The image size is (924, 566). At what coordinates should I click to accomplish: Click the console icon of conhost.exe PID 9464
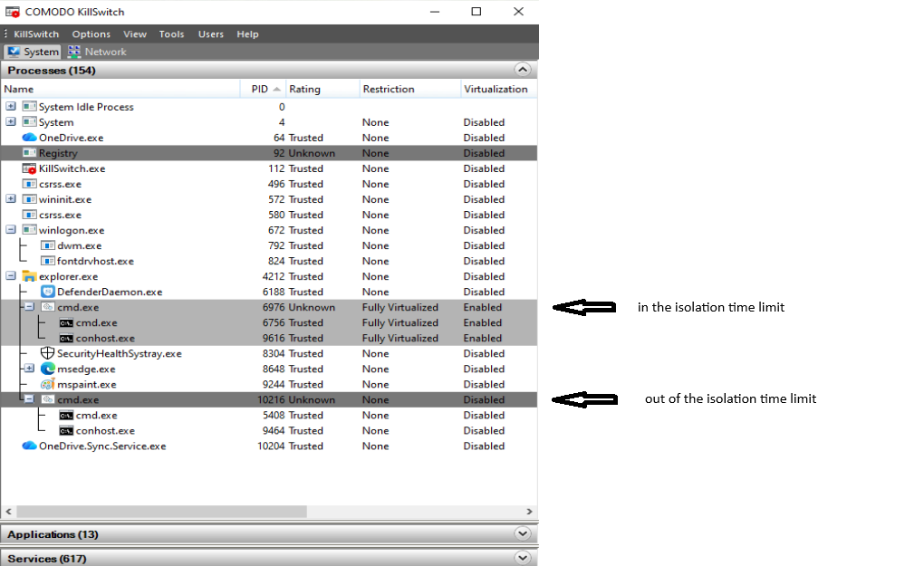(x=67, y=430)
